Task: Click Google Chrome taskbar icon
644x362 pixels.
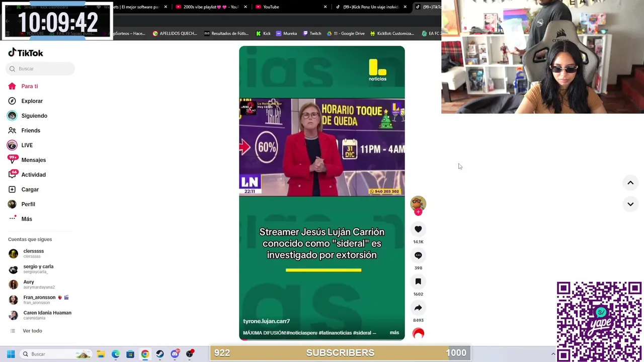Action: point(145,354)
